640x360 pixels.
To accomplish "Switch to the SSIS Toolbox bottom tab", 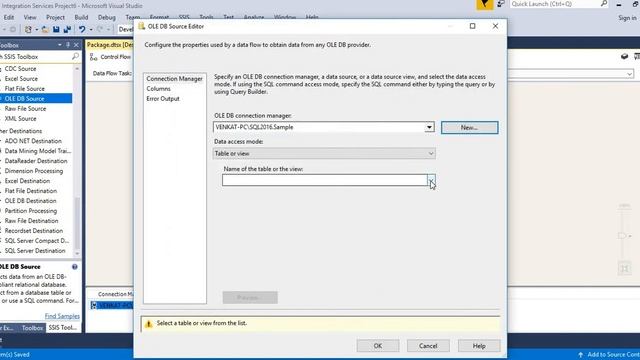I will (x=62, y=328).
